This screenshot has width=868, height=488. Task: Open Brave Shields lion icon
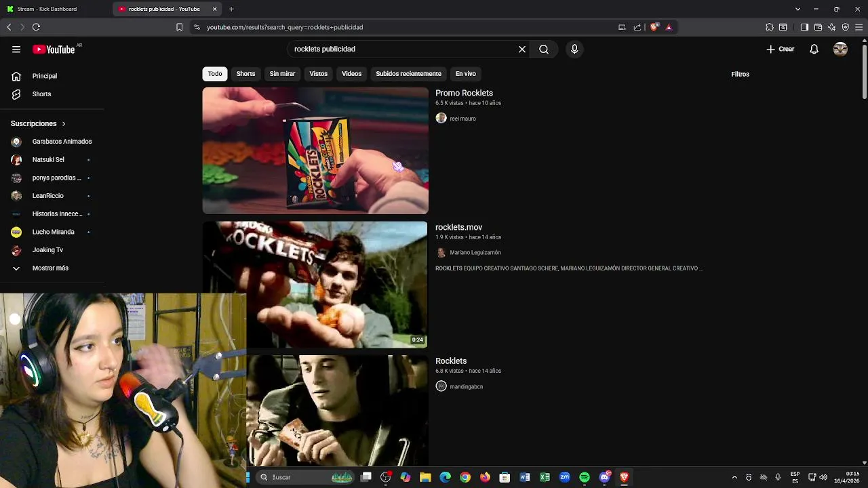pos(654,27)
